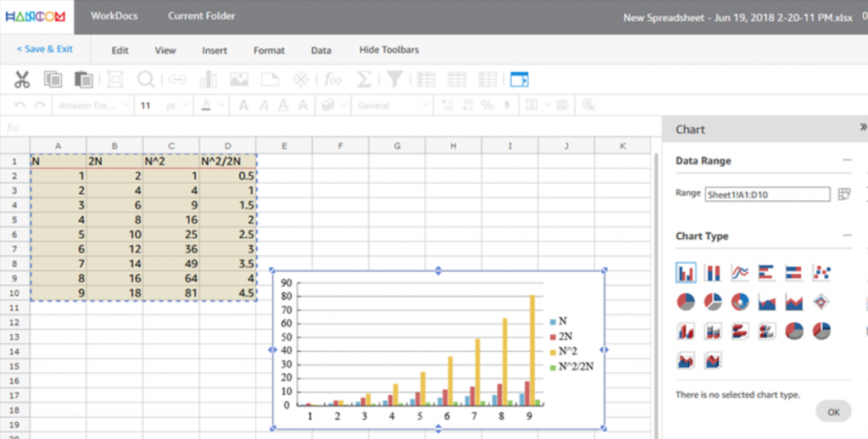Select column header E

284,146
